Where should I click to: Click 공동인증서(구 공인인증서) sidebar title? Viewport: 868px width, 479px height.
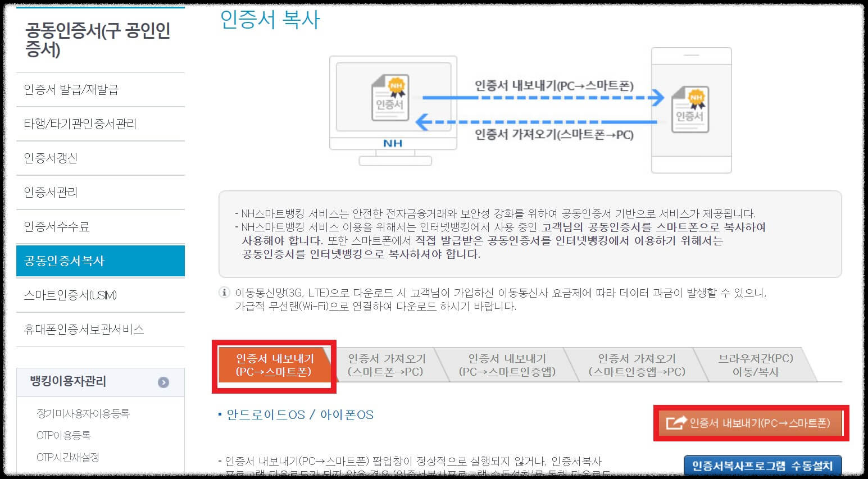point(98,39)
